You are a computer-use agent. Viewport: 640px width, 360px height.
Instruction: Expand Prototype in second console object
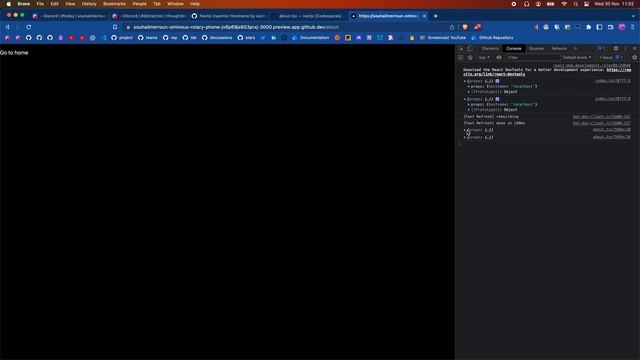pos(469,110)
